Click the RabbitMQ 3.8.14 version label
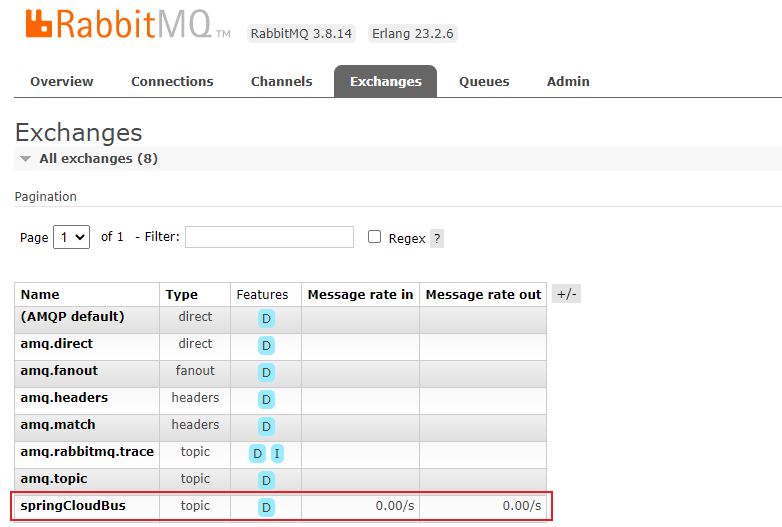Viewport: 782px width, 527px height. 301,33
